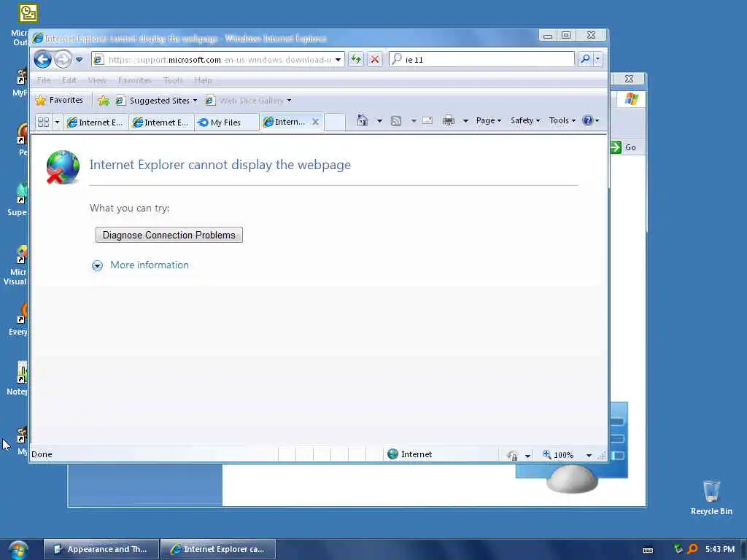
Task: Click the system tray search icon
Action: coord(693,549)
